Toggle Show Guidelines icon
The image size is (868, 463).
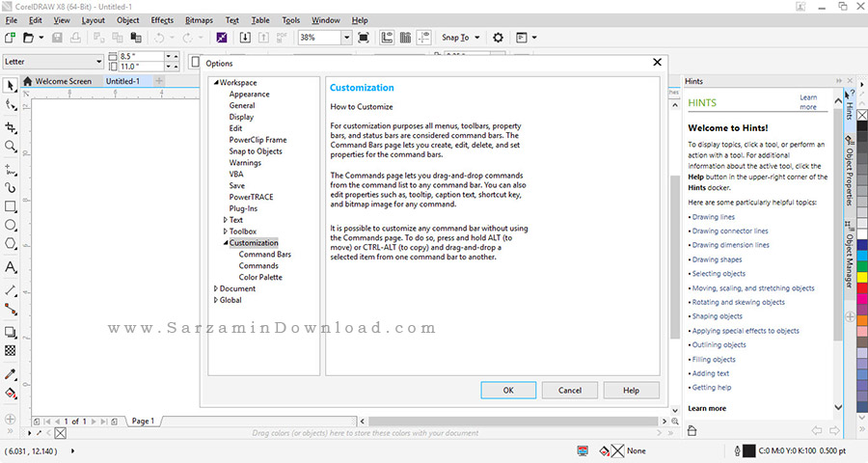click(423, 38)
